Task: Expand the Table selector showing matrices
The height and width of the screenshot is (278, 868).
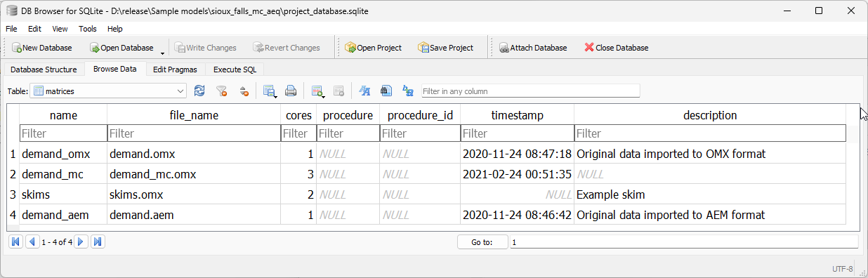Action: (108, 91)
